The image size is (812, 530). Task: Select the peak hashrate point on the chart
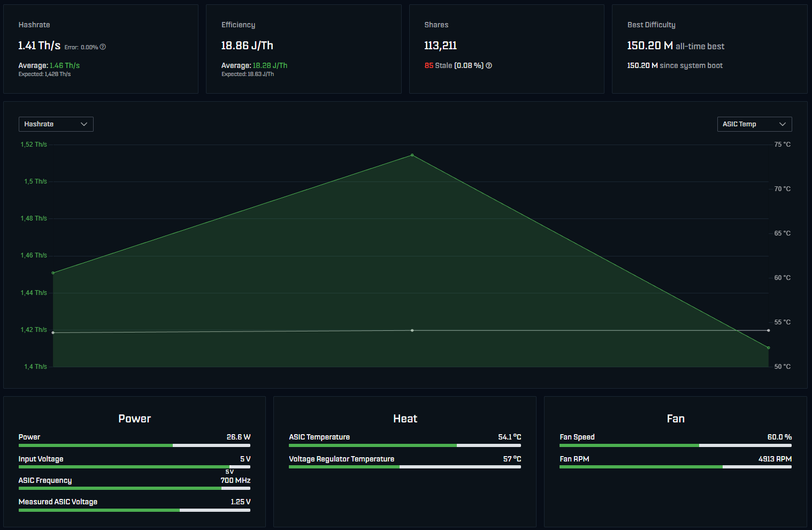[412, 155]
